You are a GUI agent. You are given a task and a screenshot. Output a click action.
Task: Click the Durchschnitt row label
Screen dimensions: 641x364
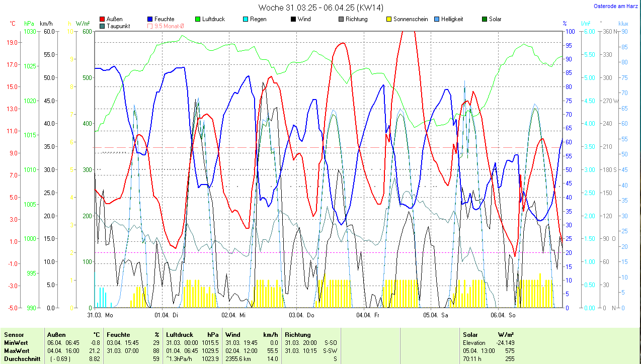pyautogui.click(x=22, y=358)
